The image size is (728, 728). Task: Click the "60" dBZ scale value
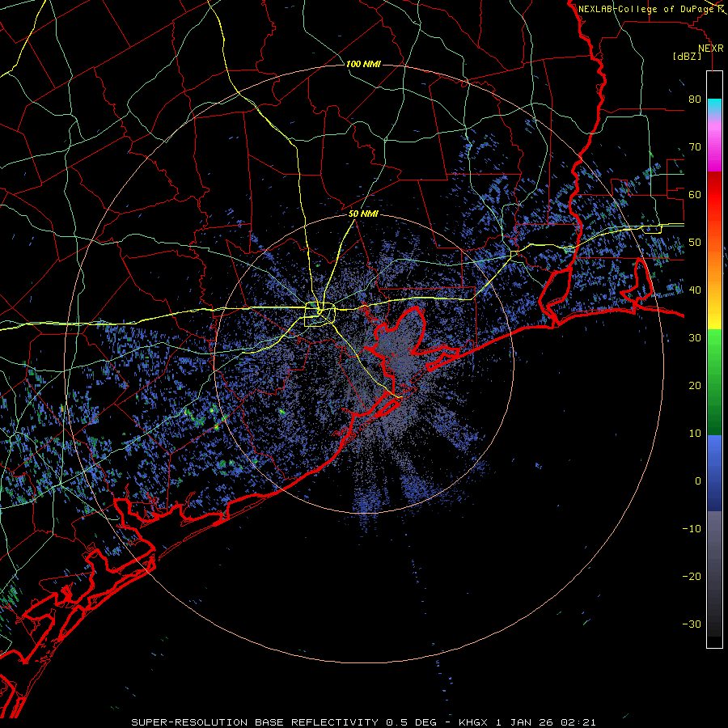[x=695, y=194]
